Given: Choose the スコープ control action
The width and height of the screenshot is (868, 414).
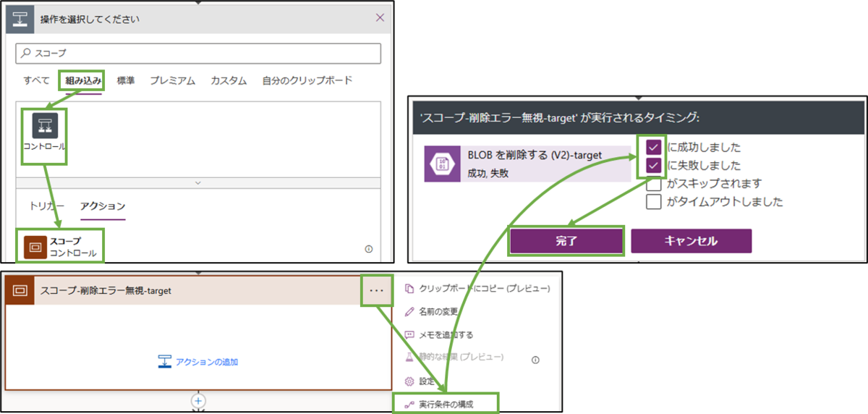Looking at the screenshot, I should (x=62, y=247).
